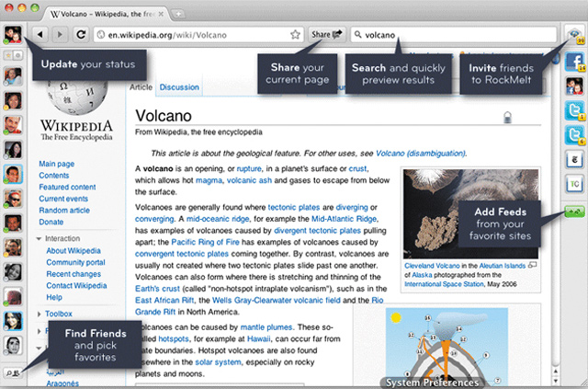The image size is (588, 389).
Task: Switch to all online friends toggle
Action: pos(17,55)
